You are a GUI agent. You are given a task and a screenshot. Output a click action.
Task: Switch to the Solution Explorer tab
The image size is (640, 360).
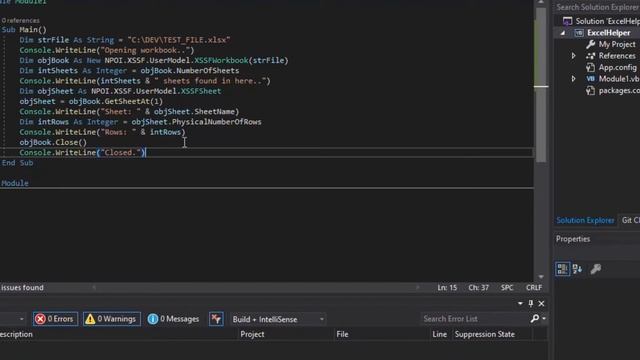(585, 220)
